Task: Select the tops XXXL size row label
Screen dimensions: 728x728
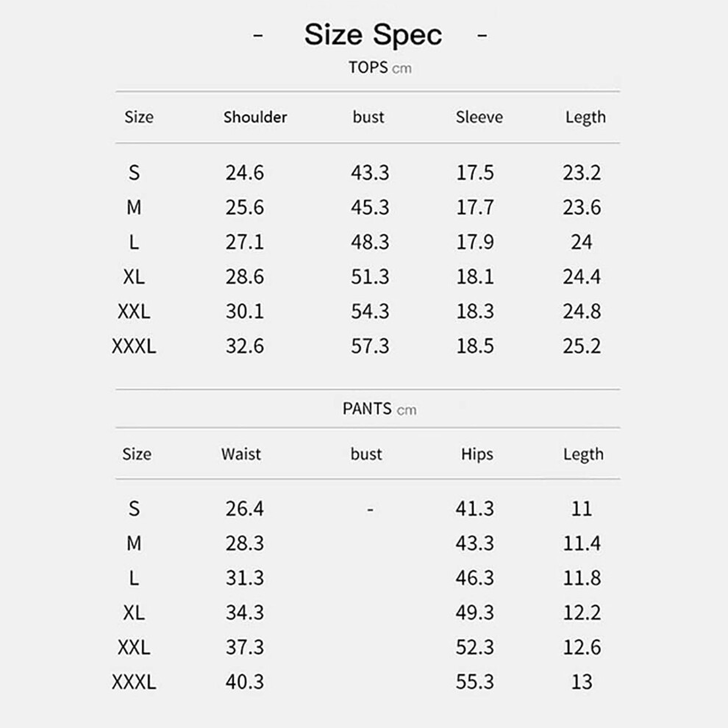Action: pos(134,346)
